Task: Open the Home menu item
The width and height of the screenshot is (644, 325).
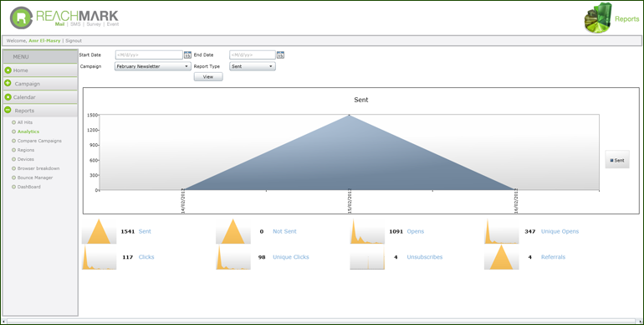Action: [x=40, y=70]
